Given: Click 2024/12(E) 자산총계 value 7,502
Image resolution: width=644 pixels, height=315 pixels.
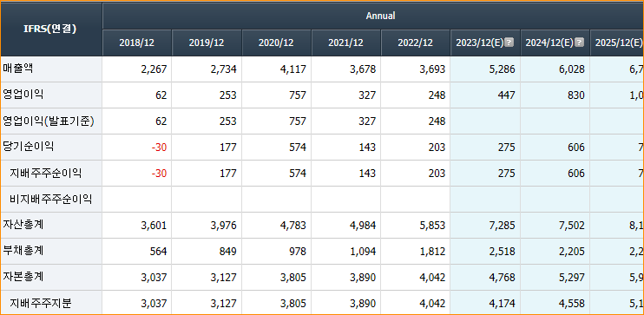Looking at the screenshot, I should click(571, 226).
